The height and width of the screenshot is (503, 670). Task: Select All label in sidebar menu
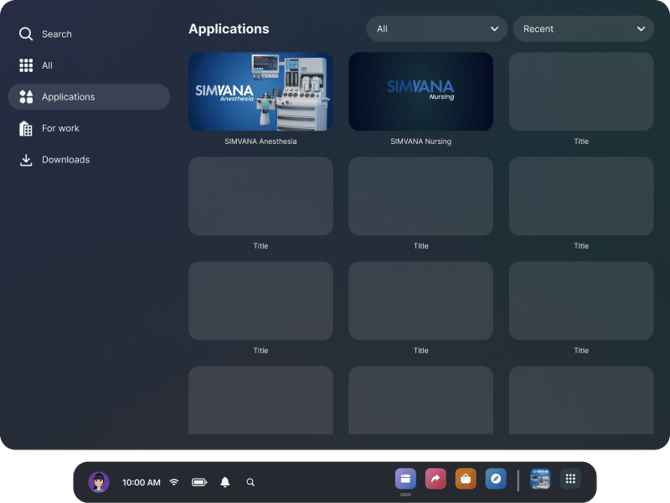pos(47,66)
